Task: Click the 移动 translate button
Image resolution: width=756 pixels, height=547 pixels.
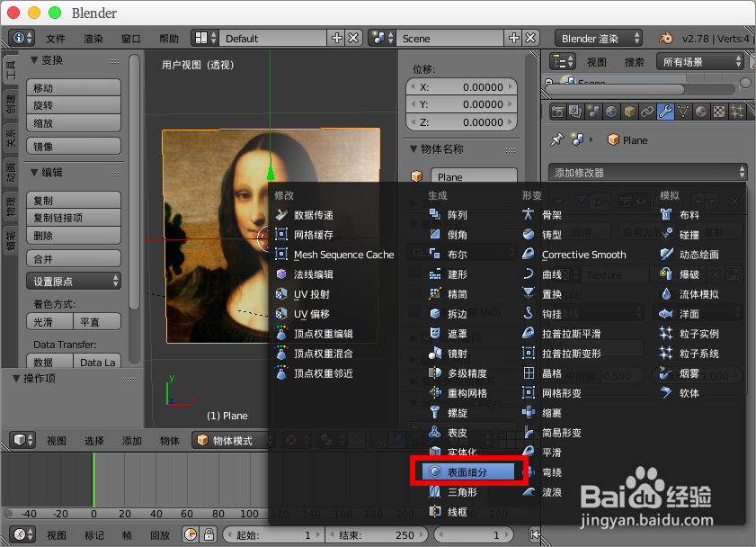Action: [74, 88]
